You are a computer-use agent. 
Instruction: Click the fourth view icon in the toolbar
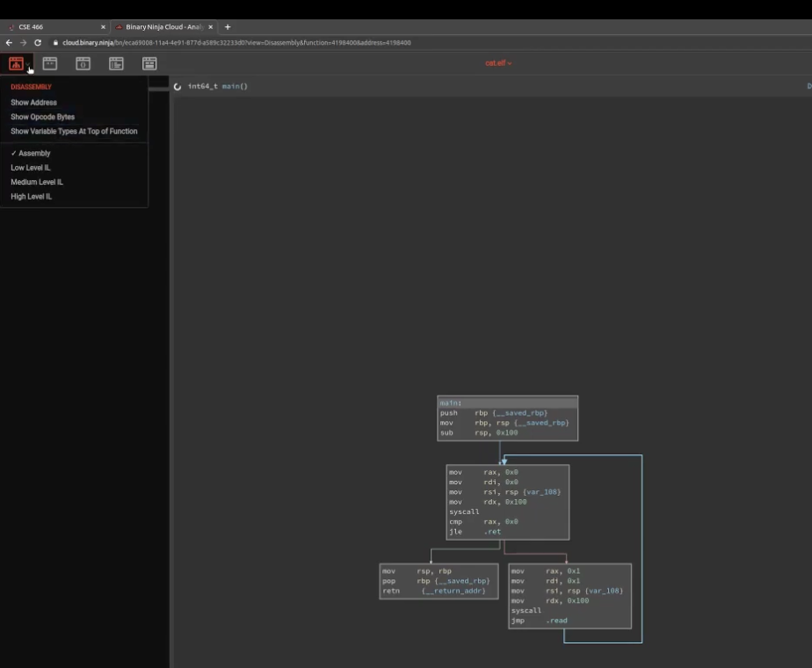click(x=116, y=63)
